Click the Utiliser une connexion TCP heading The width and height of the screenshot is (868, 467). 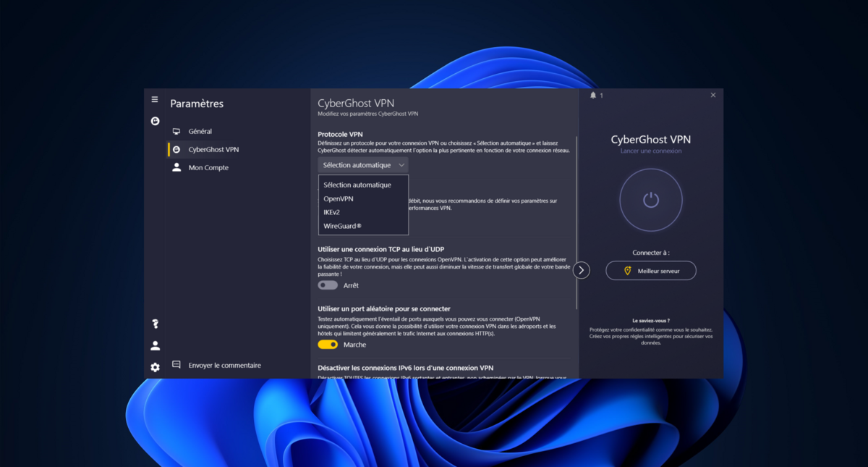(x=381, y=249)
